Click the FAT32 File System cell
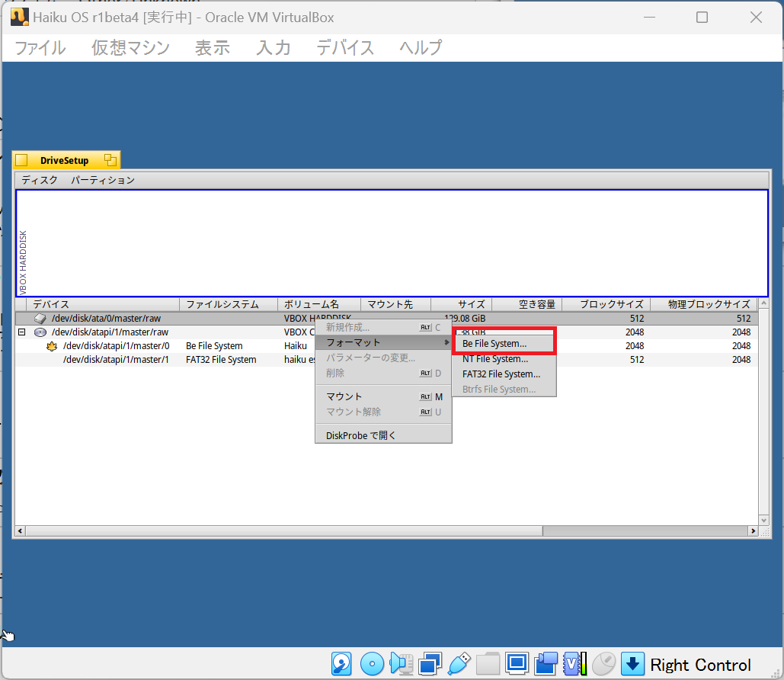Screen dimensions: 784x680 (x=221, y=359)
